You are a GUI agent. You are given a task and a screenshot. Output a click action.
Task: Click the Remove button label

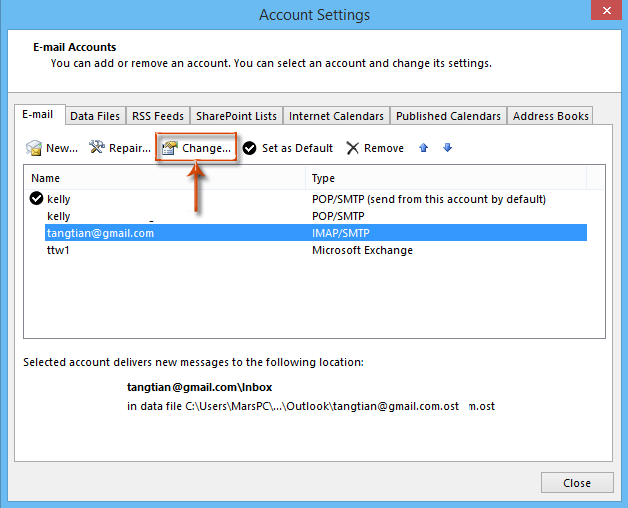(x=384, y=148)
